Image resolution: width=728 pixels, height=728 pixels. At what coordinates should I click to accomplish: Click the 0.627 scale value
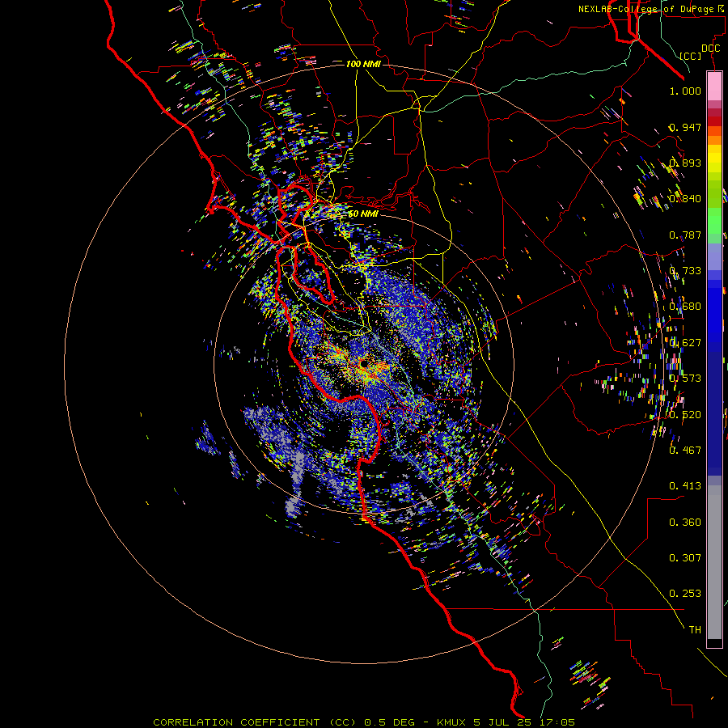click(685, 343)
